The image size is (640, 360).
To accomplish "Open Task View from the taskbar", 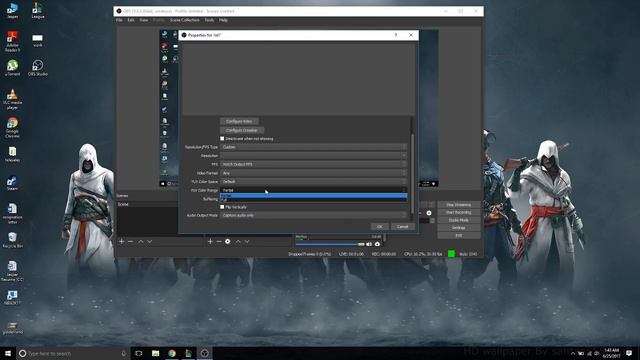I will point(139,353).
